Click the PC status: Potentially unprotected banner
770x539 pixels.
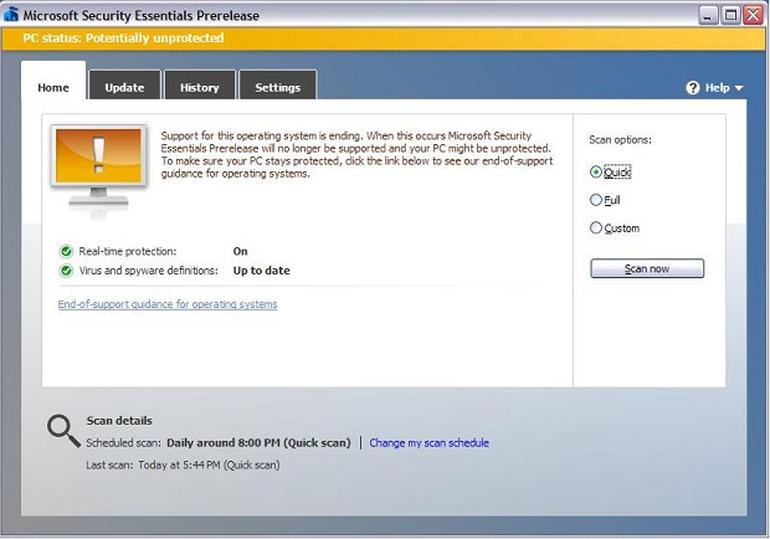[383, 38]
